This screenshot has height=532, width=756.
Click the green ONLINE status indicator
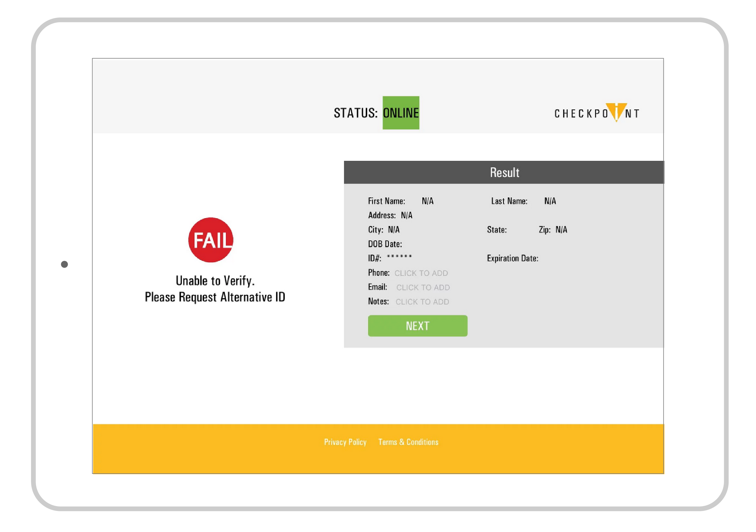click(401, 113)
